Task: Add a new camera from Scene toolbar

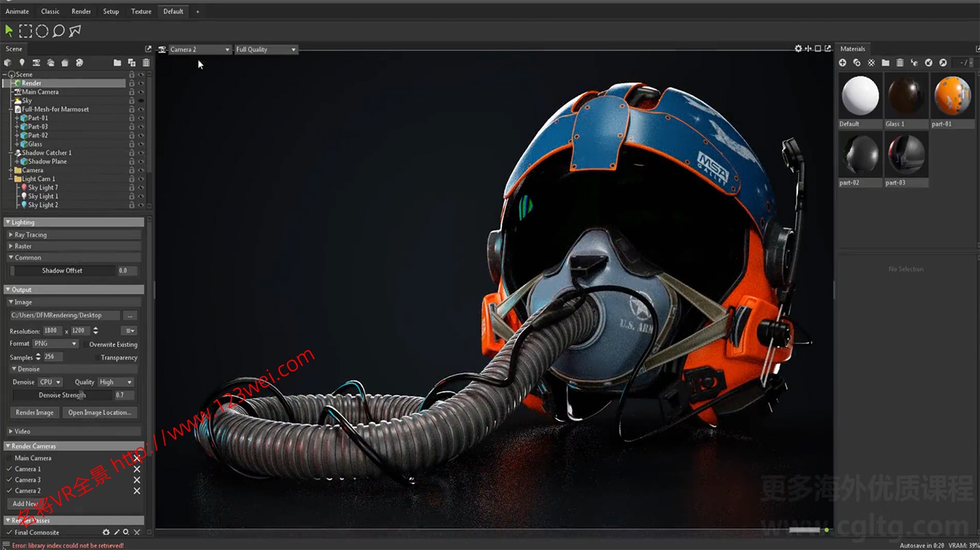Action: [36, 62]
